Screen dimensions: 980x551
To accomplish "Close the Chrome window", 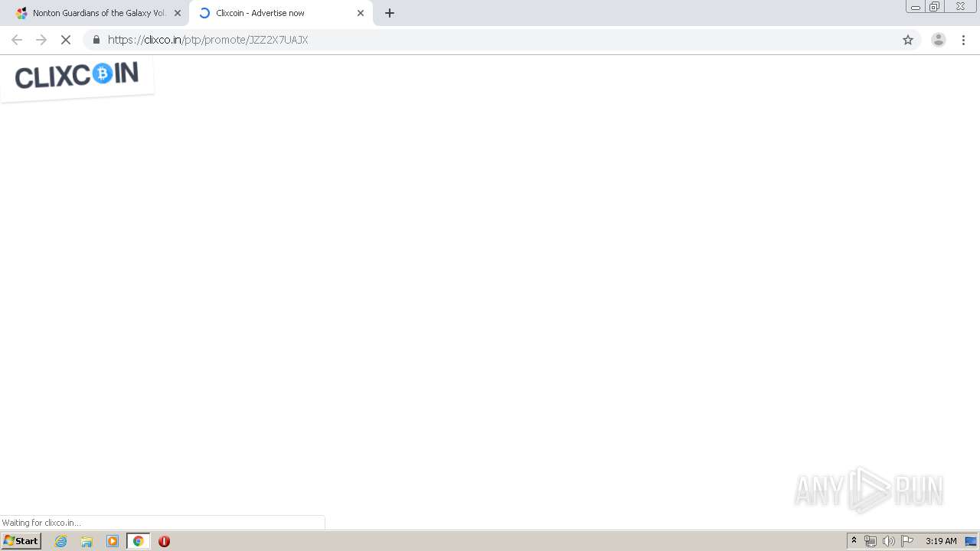I will point(960,7).
